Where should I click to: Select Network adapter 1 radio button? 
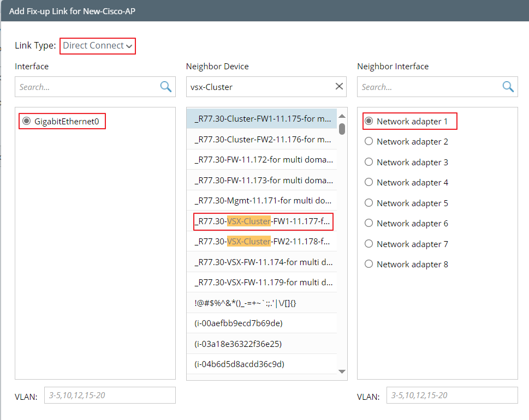point(369,121)
